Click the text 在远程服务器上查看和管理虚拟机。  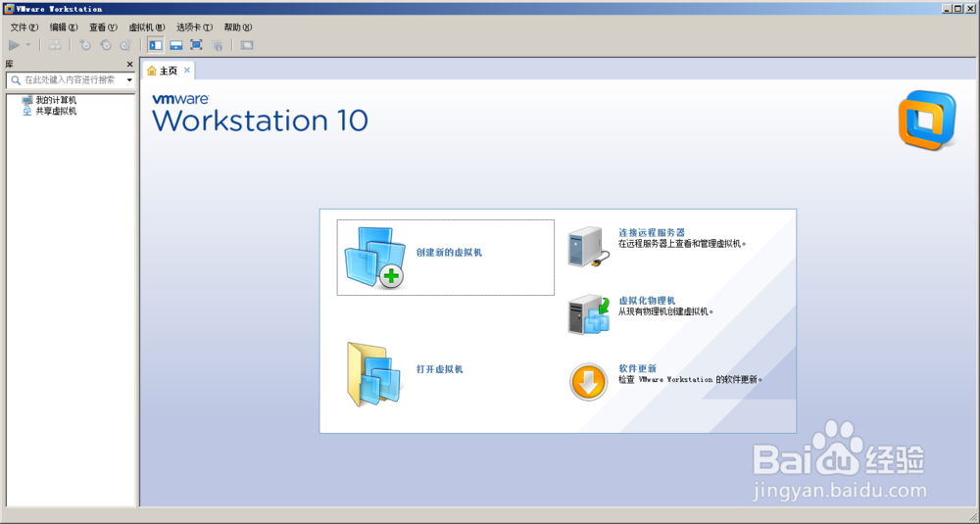click(682, 244)
